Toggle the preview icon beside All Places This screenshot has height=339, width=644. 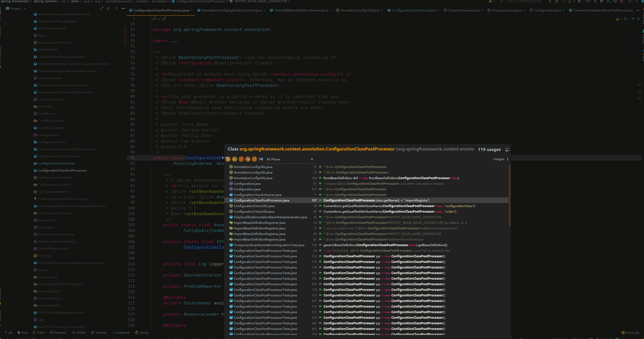pyautogui.click(x=261, y=159)
